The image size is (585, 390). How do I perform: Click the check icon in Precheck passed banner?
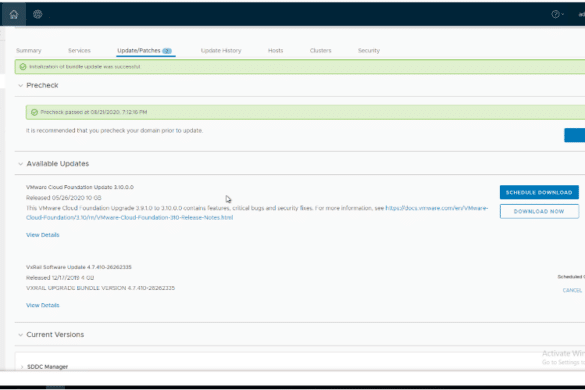[34, 112]
